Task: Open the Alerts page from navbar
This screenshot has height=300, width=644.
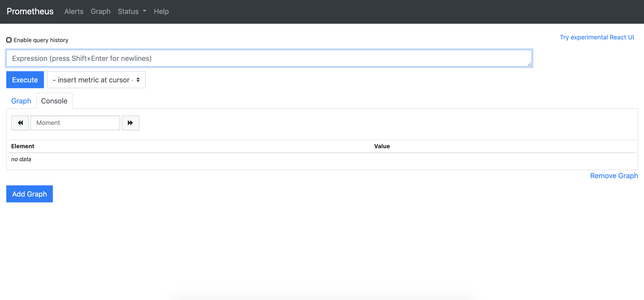Action: click(x=74, y=11)
